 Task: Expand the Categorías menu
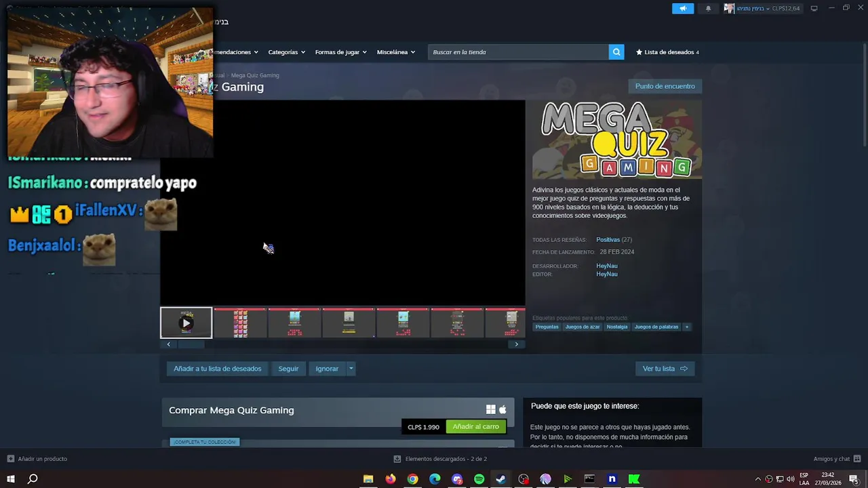[x=286, y=52]
